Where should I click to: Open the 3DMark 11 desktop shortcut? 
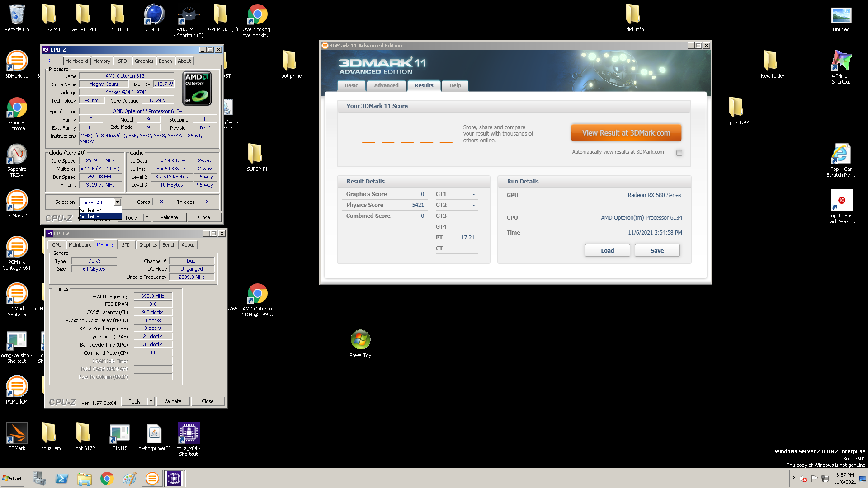click(x=17, y=65)
